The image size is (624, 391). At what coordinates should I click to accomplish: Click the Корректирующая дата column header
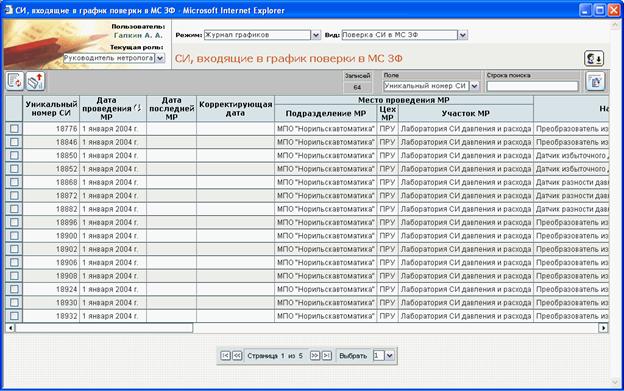235,109
